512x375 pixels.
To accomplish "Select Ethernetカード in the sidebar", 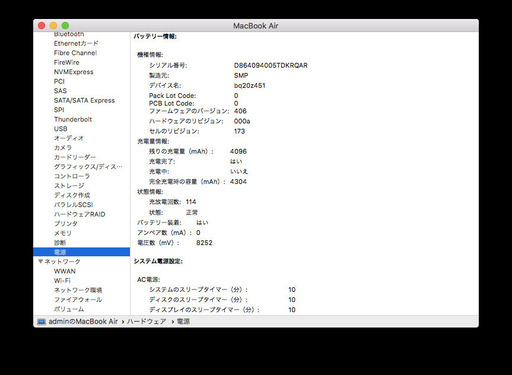I will click(x=76, y=43).
